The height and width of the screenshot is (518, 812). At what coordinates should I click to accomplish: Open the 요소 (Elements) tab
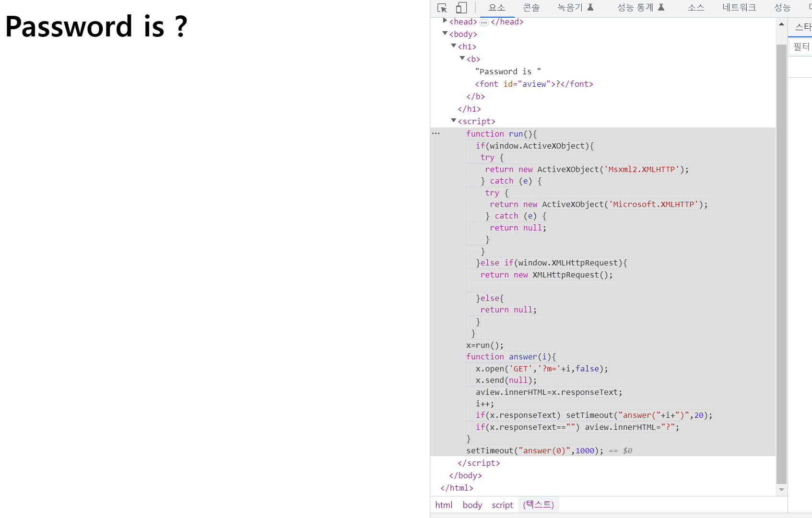pos(497,8)
